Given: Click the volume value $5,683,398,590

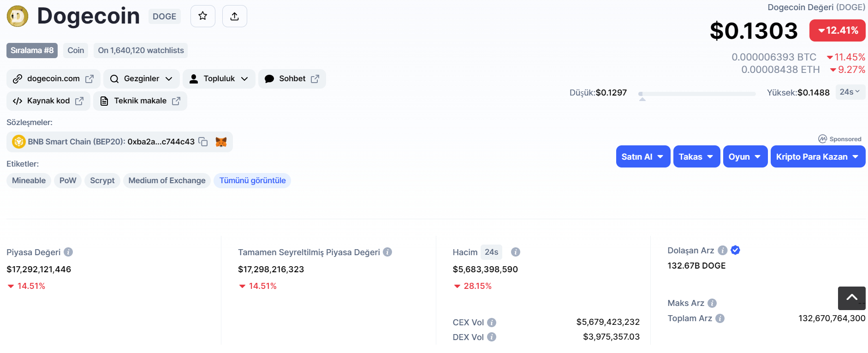Looking at the screenshot, I should 485,269.
